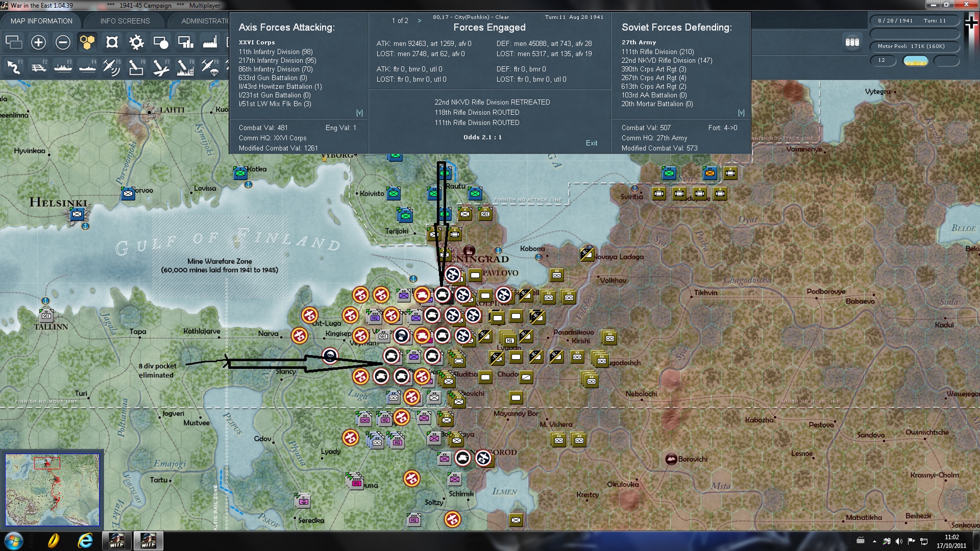
Task: Select the F6 bomb unit mode icon
Action: (x=136, y=67)
